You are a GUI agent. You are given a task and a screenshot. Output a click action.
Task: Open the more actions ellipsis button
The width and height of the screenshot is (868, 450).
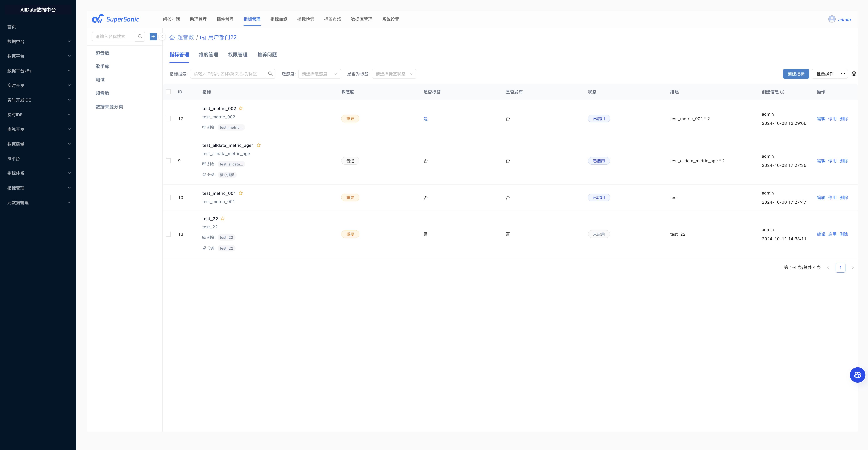coord(843,74)
